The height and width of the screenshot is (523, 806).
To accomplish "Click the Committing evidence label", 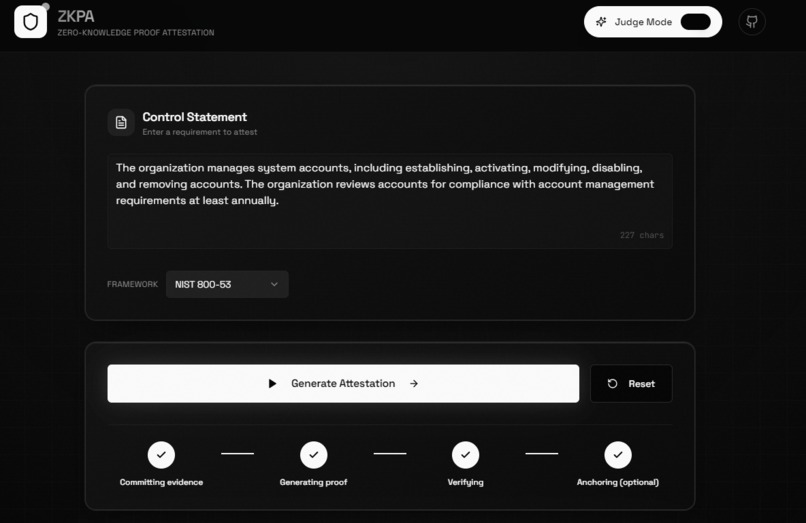I will tap(161, 482).
